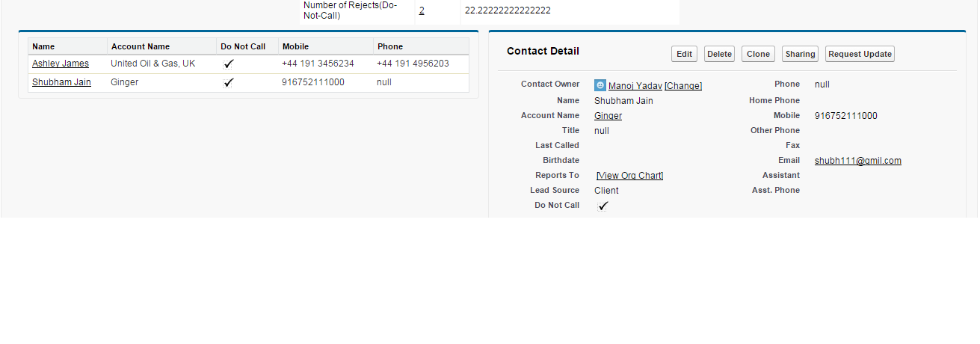Image resolution: width=980 pixels, height=344 pixels.
Task: Click the Title value null
Action: coord(602,131)
